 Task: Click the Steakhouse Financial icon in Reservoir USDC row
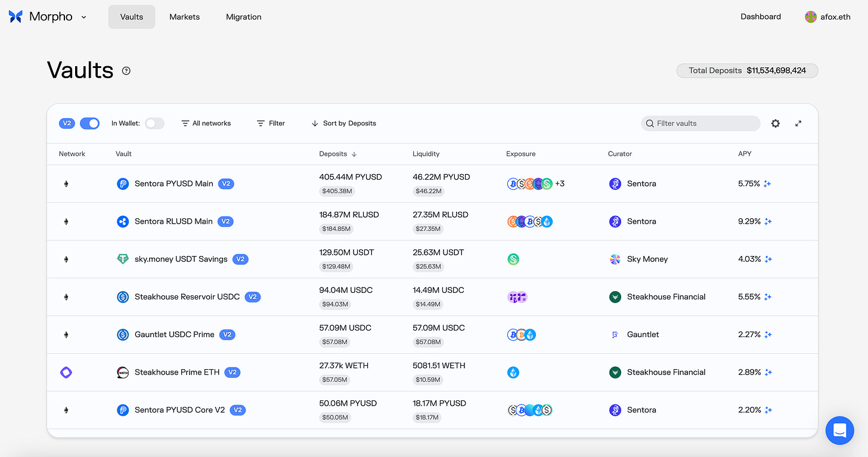click(x=615, y=297)
